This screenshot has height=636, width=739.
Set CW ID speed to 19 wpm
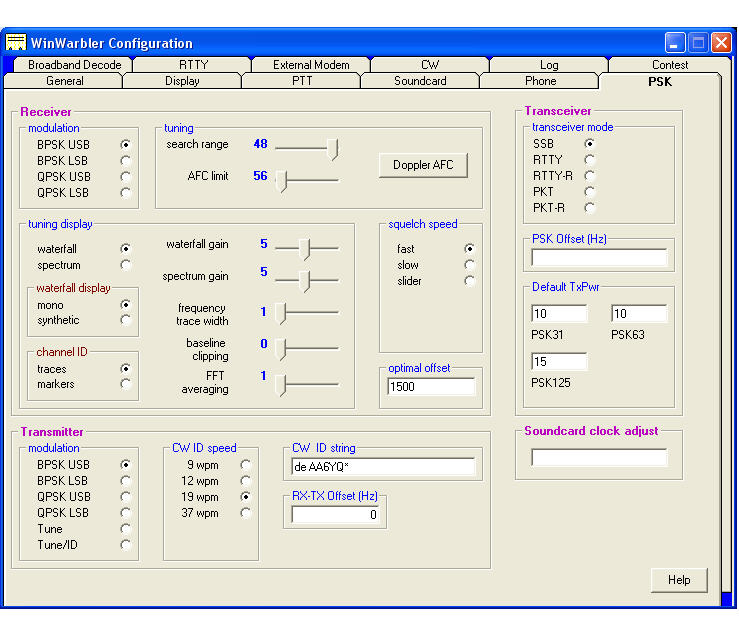tap(245, 496)
